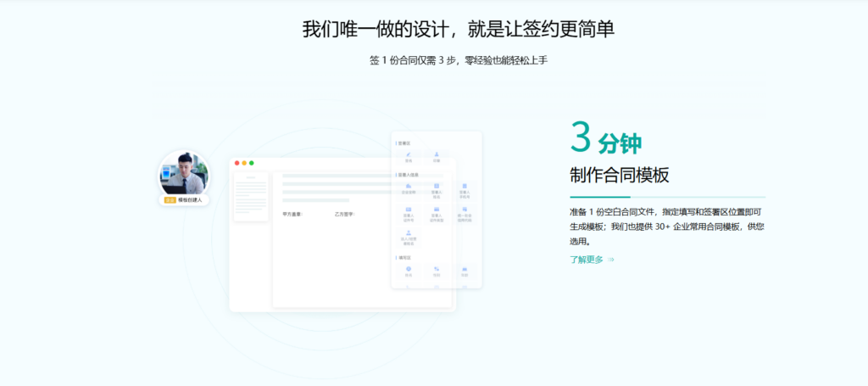Select the 统一社会信用代码 credit code icon
The height and width of the screenshot is (386, 868).
(x=465, y=210)
